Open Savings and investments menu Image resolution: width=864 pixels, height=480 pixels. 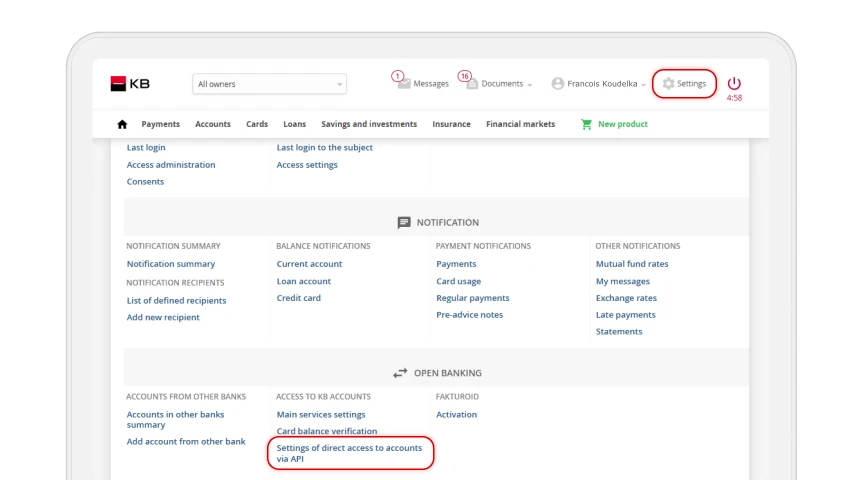tap(369, 124)
